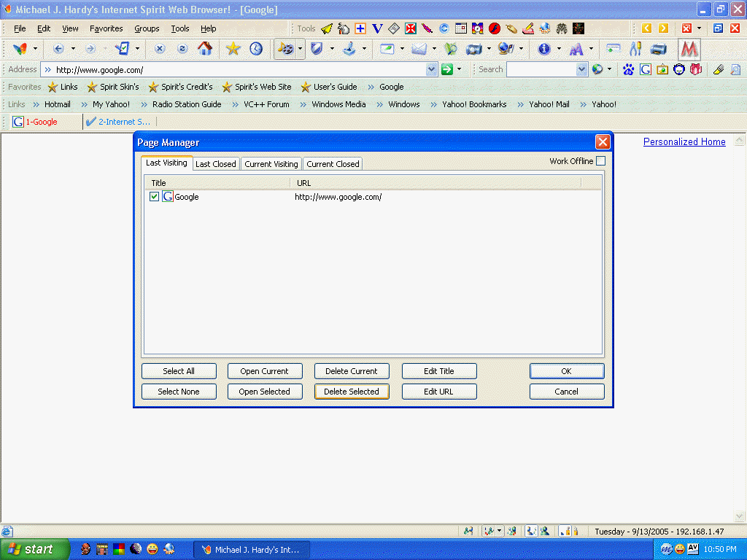Open the Groups menu
747x560 pixels.
point(147,28)
